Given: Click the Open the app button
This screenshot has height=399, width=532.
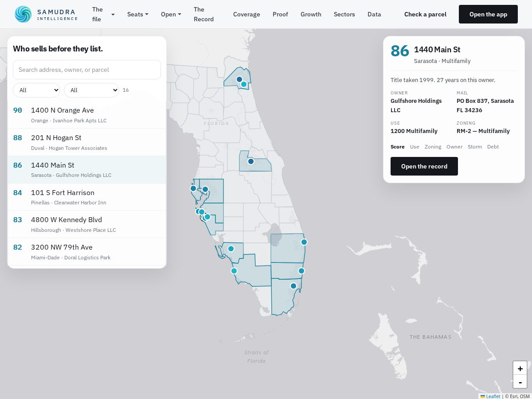Looking at the screenshot, I should click(488, 14).
